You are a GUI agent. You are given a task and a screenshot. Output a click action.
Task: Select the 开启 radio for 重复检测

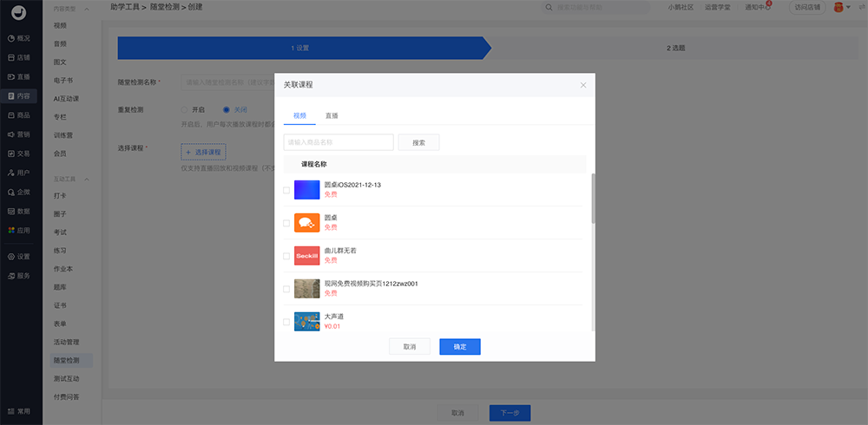coord(185,110)
